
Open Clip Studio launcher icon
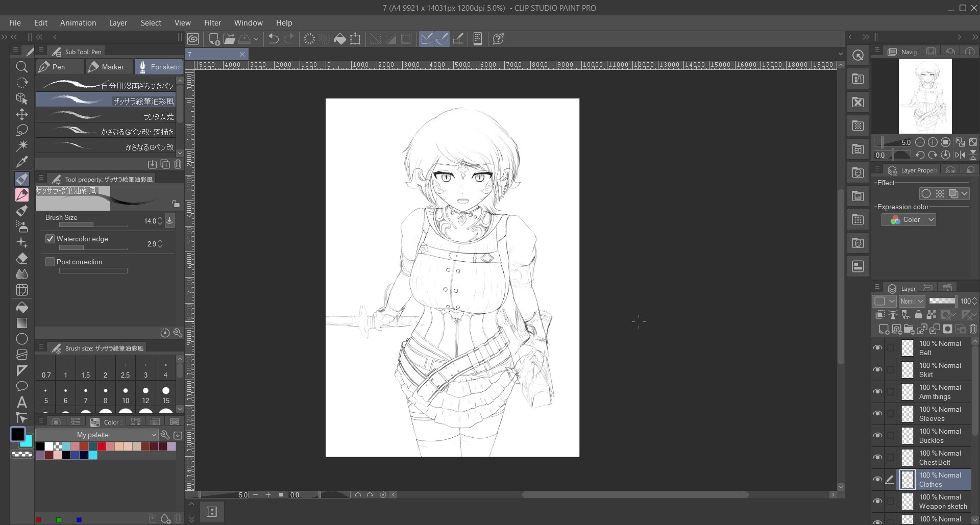193,39
